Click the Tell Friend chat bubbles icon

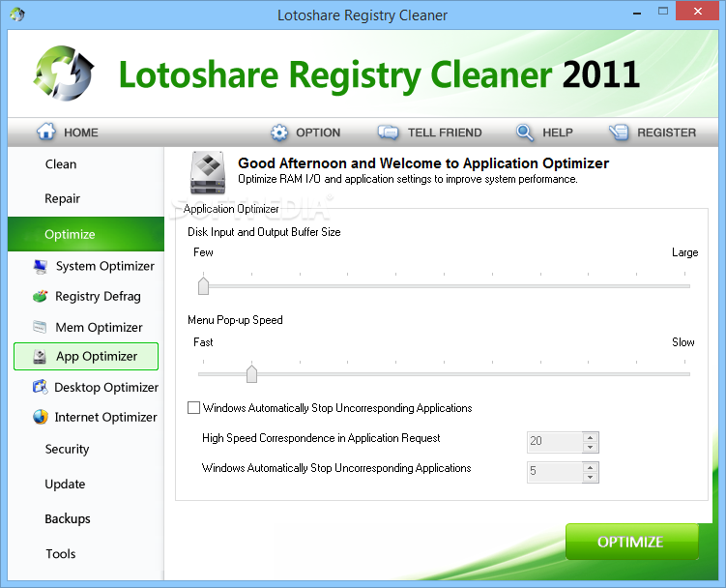[388, 132]
